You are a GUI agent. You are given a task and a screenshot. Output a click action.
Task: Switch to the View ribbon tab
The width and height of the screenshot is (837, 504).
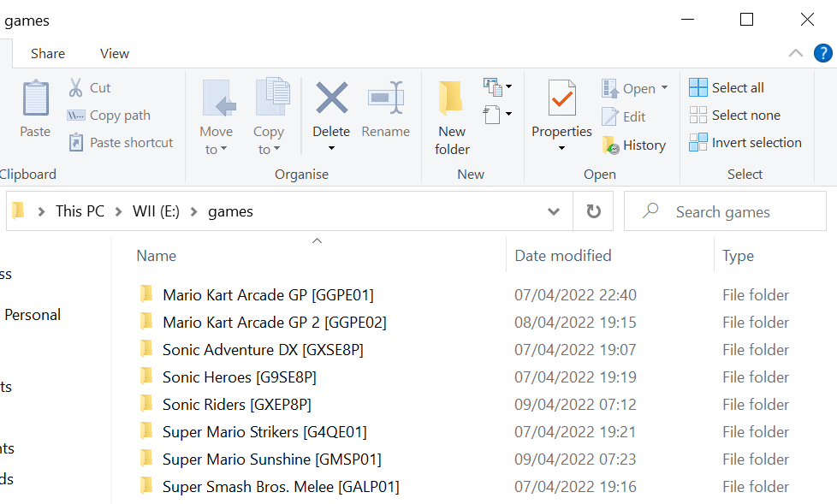pos(114,53)
